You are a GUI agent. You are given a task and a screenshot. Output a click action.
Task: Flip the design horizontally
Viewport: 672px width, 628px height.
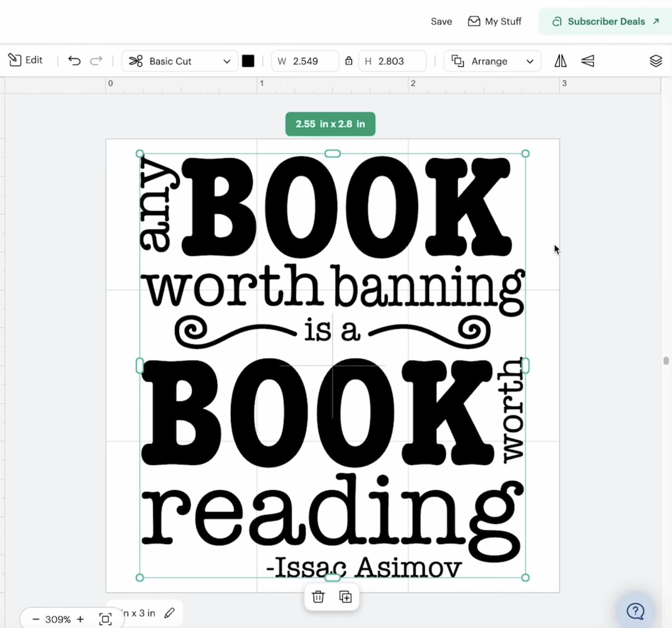pos(561,61)
